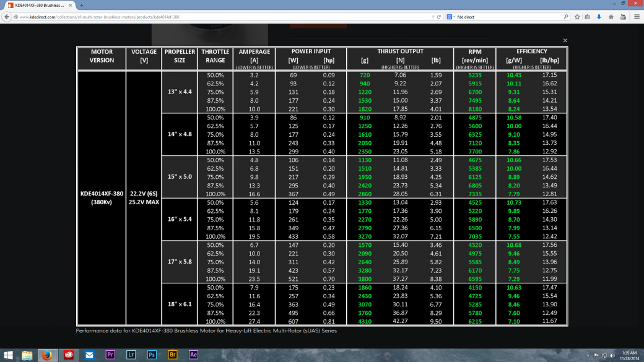Open File Explorer from the taskbar

(x=27, y=355)
